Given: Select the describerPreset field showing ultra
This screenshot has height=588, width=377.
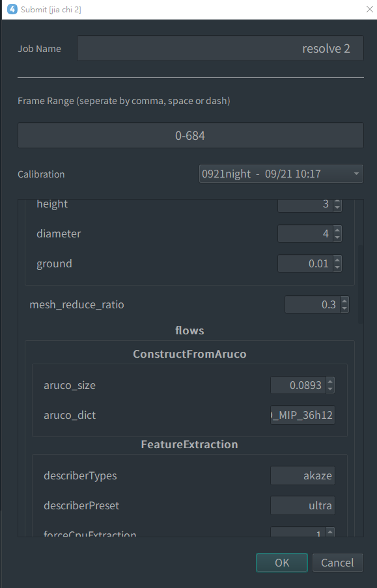Looking at the screenshot, I should (x=302, y=505).
